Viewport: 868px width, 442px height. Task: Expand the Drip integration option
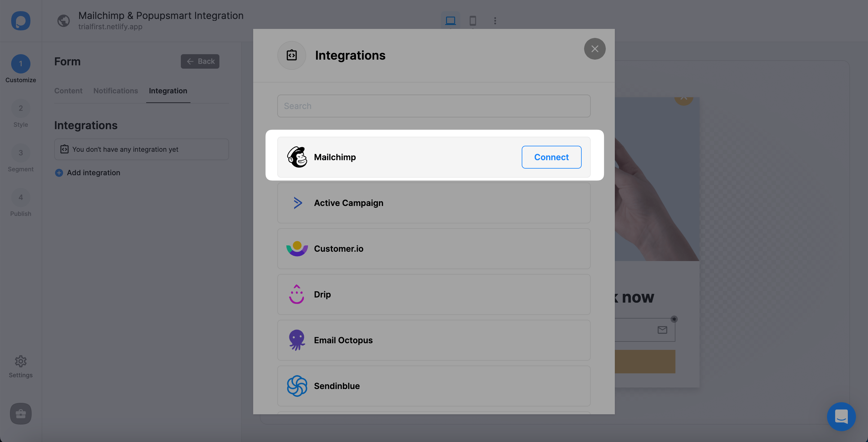(x=434, y=294)
